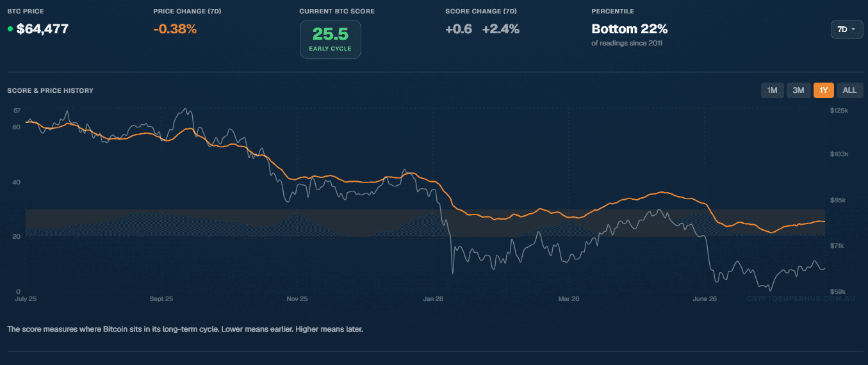868x365 pixels.
Task: Click the Score & Price History heading
Action: [x=51, y=90]
